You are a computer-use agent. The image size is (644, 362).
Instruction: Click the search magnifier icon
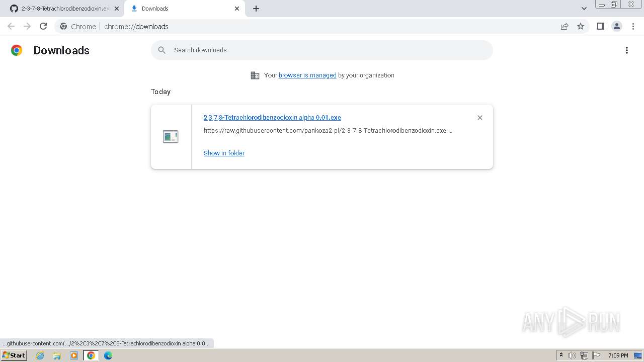point(162,50)
